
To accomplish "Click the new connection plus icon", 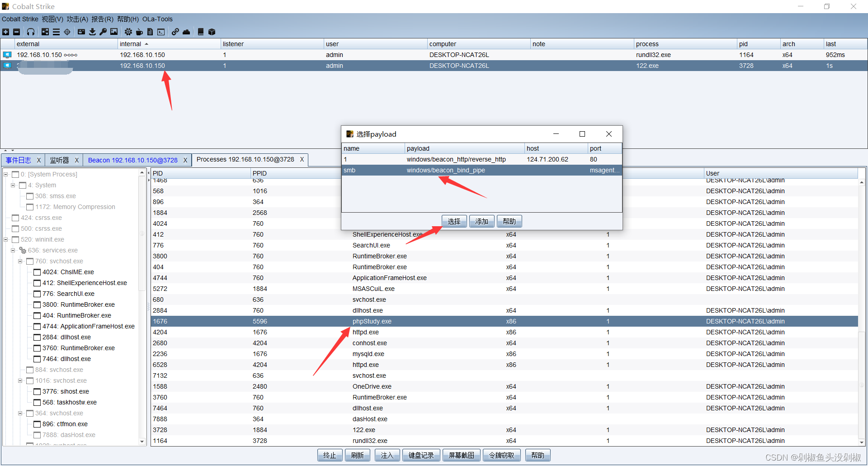I will 5,32.
